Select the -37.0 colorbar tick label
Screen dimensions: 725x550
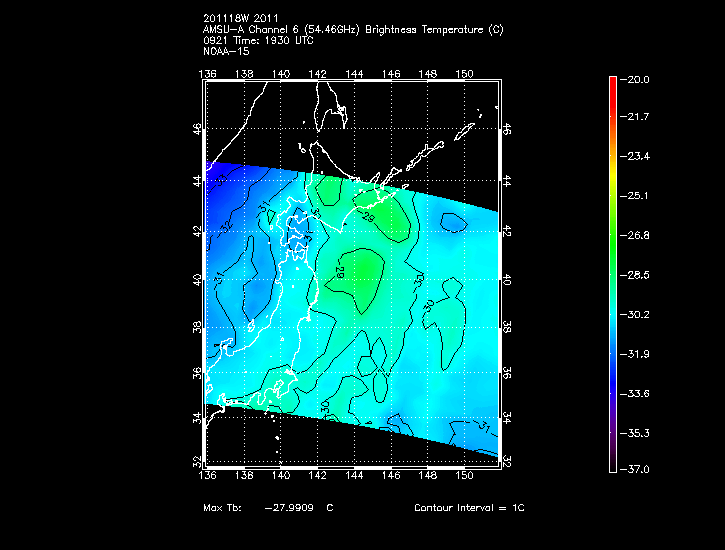tap(637, 469)
